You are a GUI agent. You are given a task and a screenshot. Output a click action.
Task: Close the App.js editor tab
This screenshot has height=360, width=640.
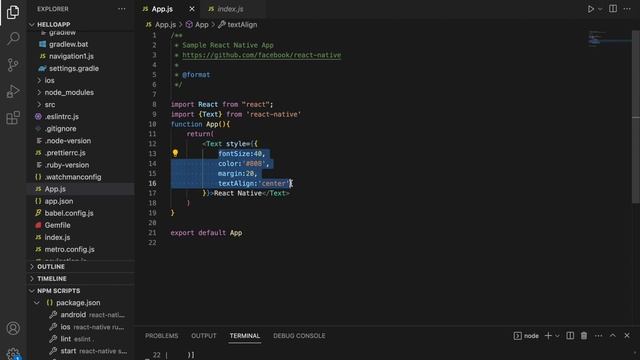point(192,9)
